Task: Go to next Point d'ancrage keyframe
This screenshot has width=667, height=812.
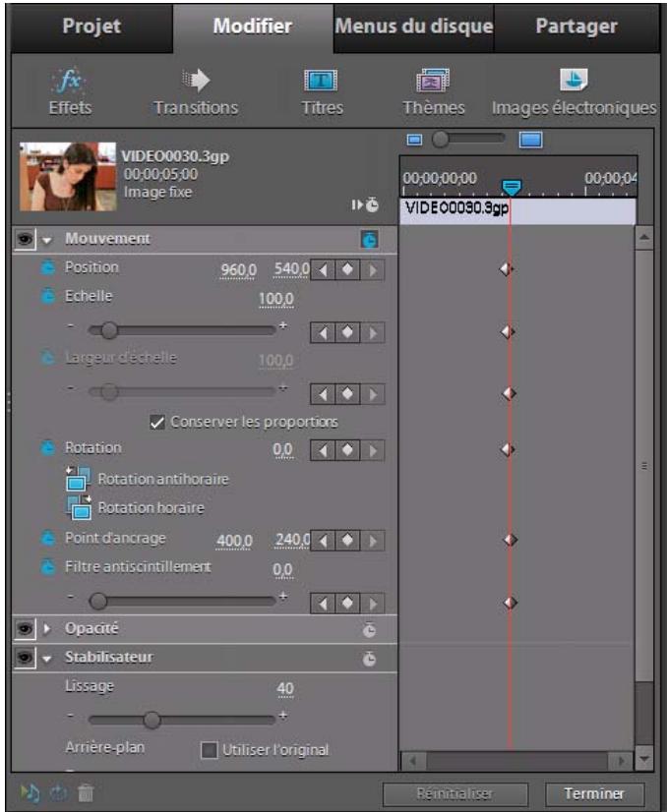Action: [x=373, y=541]
